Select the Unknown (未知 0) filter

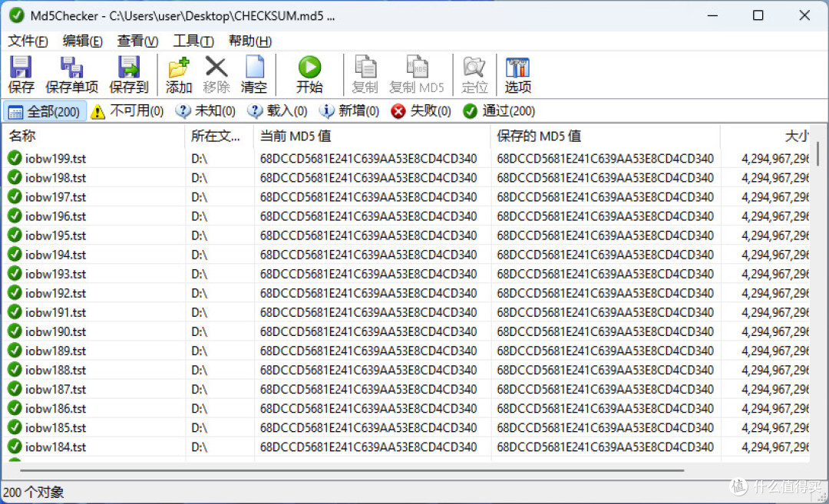click(206, 111)
